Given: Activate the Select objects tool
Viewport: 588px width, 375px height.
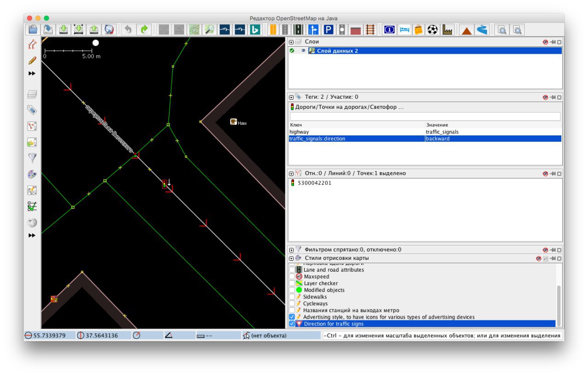Looking at the screenshot, I should click(x=32, y=45).
